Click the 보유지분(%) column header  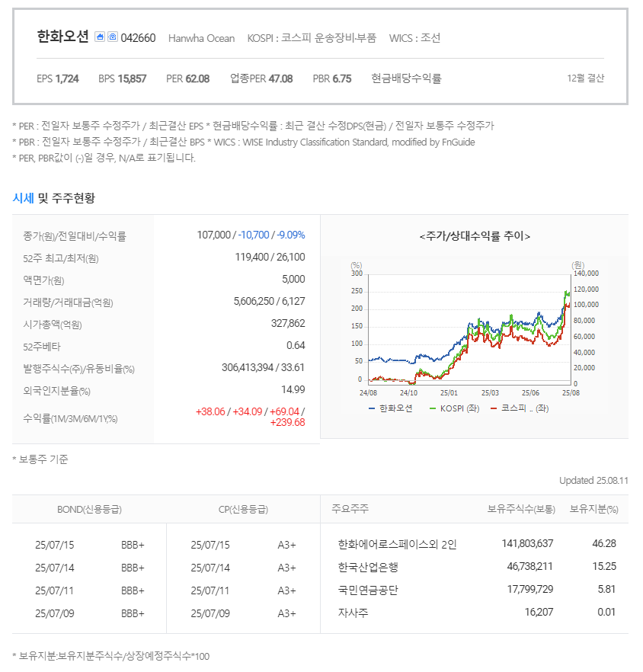pyautogui.click(x=593, y=509)
